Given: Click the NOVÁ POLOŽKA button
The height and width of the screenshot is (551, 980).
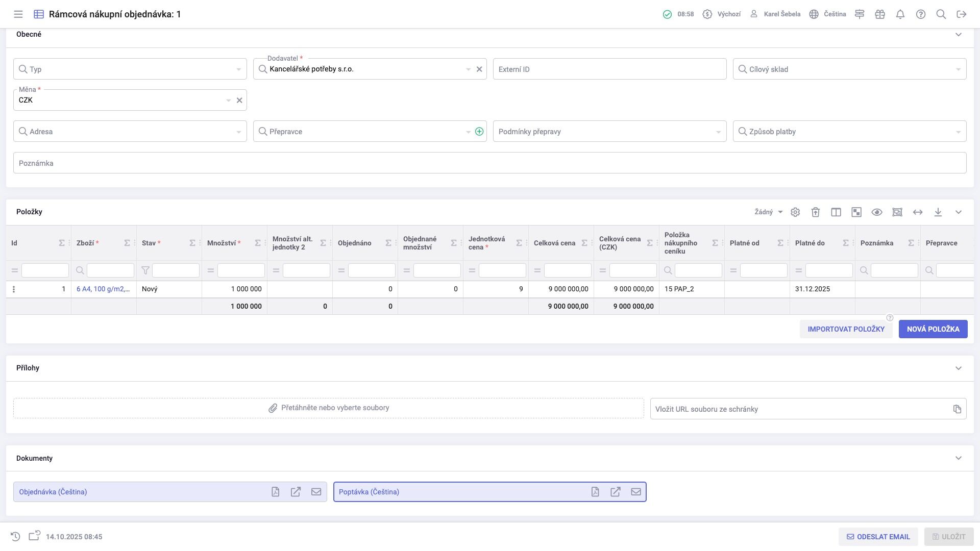Looking at the screenshot, I should pos(933,329).
